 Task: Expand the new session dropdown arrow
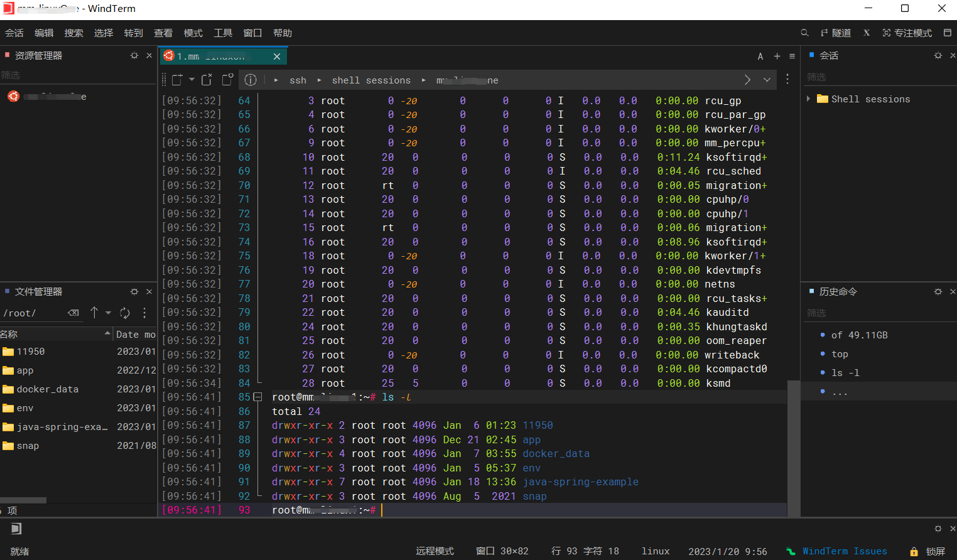(x=192, y=80)
